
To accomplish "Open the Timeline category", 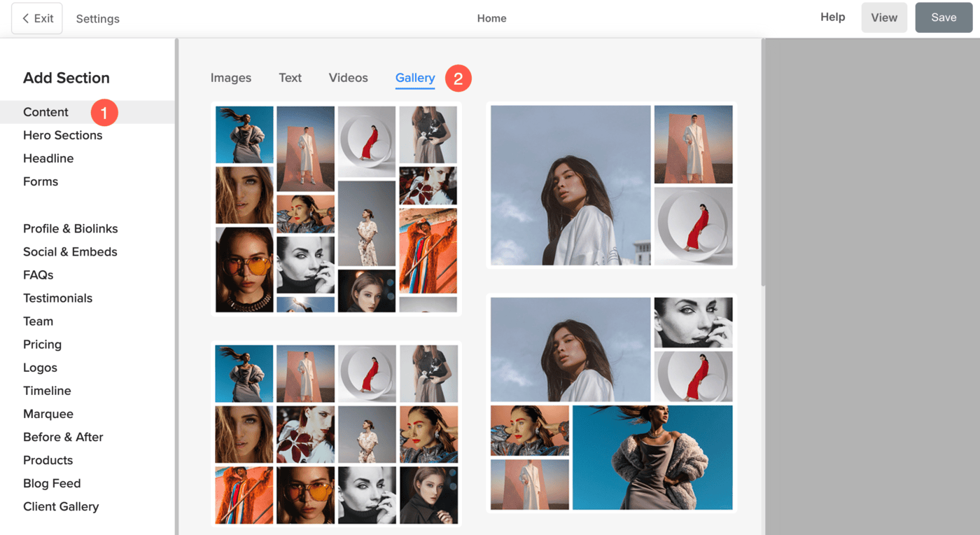I will click(x=47, y=390).
